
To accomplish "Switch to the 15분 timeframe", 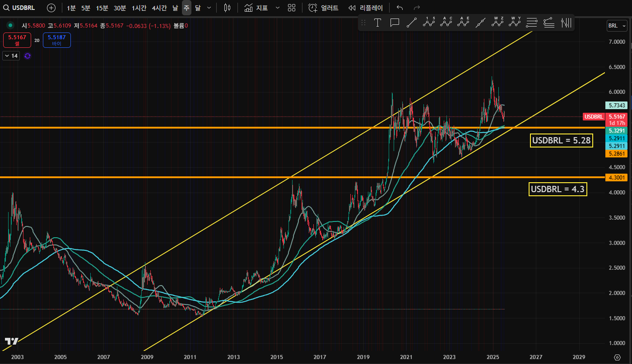I will 102,8.
